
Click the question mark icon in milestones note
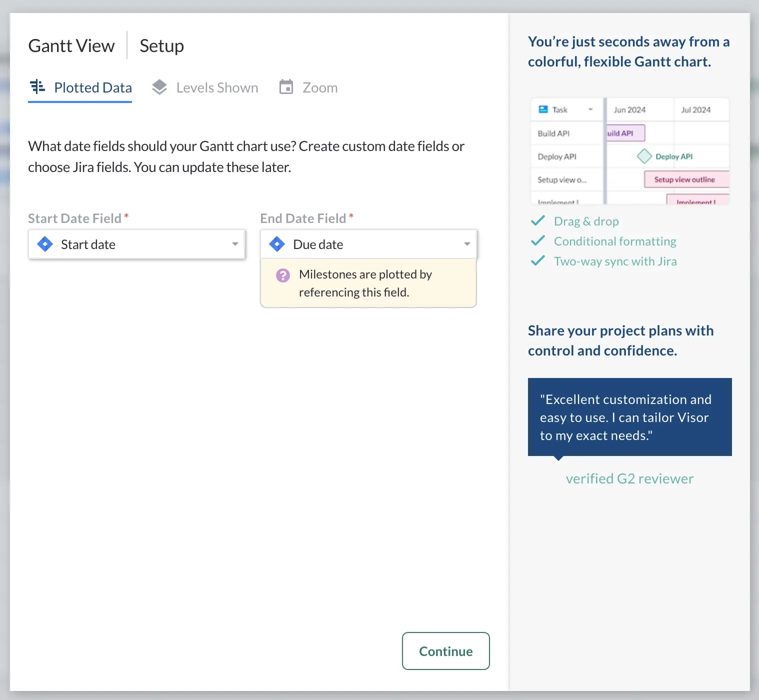tap(283, 275)
